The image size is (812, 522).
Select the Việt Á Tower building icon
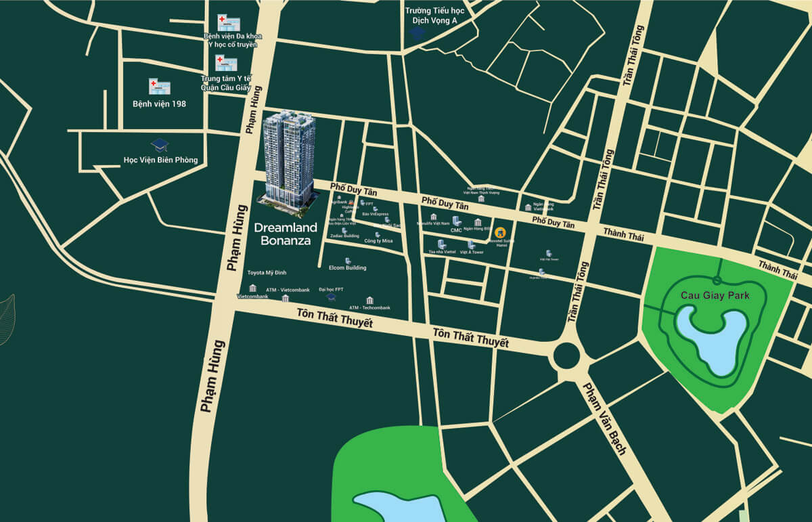pos(471,244)
